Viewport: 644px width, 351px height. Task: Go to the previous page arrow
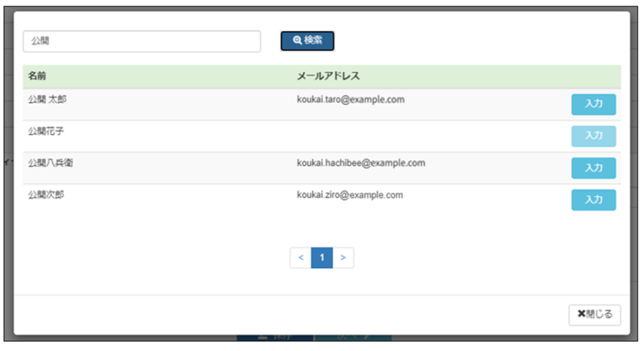point(301,257)
